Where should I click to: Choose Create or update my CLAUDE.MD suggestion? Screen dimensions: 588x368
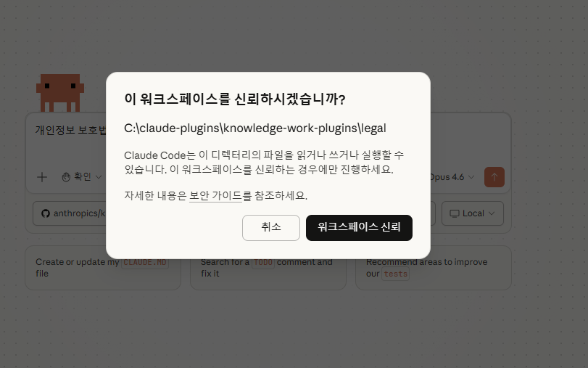[x=103, y=268]
